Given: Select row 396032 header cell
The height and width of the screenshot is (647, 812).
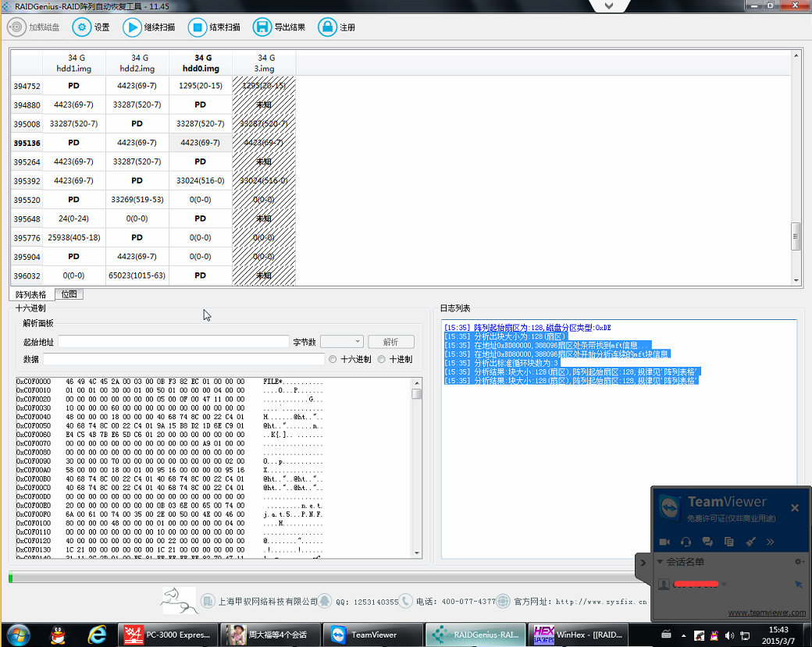Looking at the screenshot, I should coord(27,276).
